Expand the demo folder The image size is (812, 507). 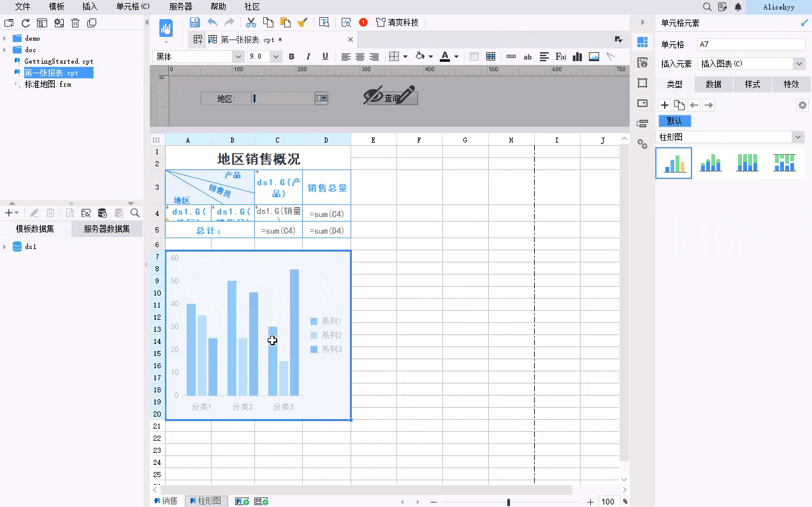[5, 38]
